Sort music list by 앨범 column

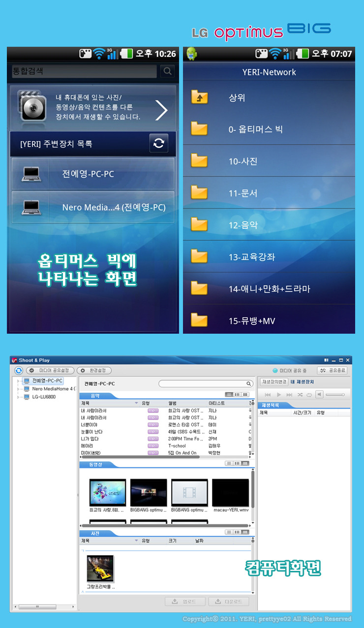click(172, 403)
